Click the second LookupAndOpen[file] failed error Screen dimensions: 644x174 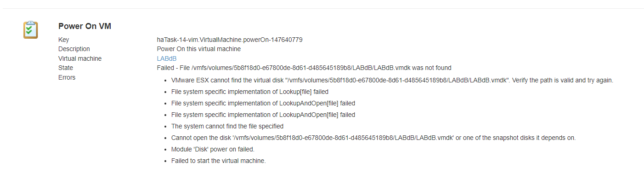(x=263, y=115)
